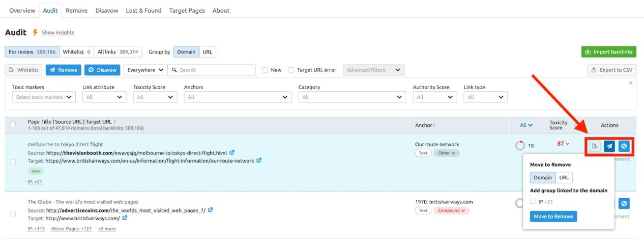The height and width of the screenshot is (239, 644).
Task: Open the first row target URL external icon
Action: coord(259,161)
